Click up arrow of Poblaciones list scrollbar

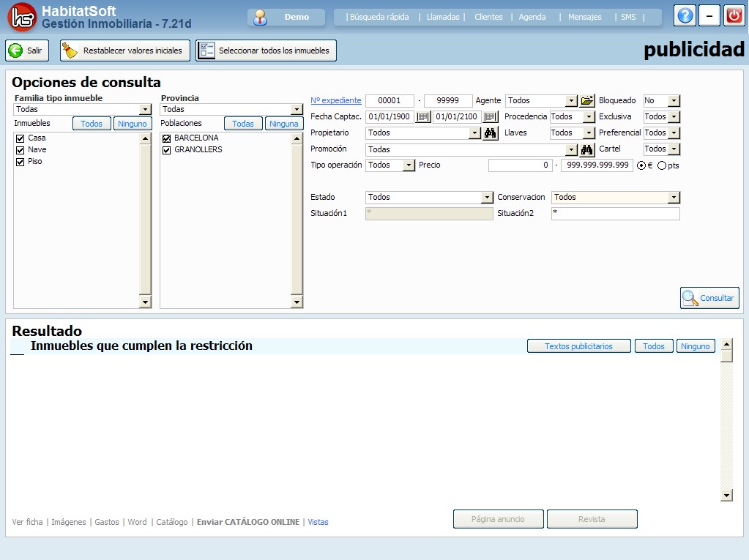point(297,139)
